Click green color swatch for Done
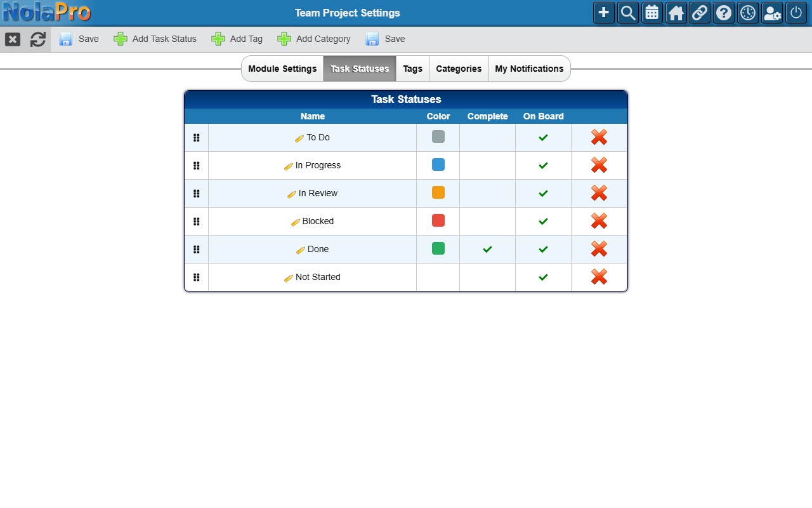Image resolution: width=812 pixels, height=508 pixels. [x=438, y=248]
